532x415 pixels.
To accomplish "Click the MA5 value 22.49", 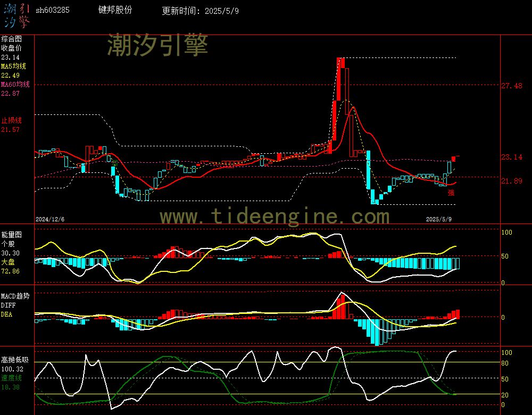I will click(10, 76).
